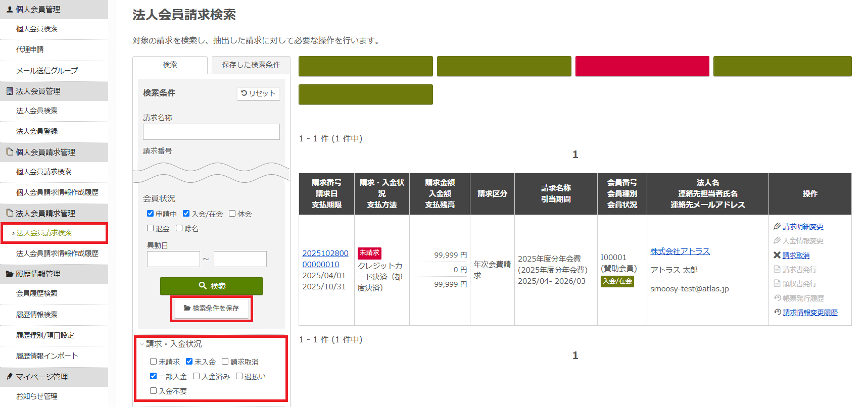Open invoice number 202510280000000010 link
Image resolution: width=868 pixels, height=407 pixels.
tap(325, 259)
